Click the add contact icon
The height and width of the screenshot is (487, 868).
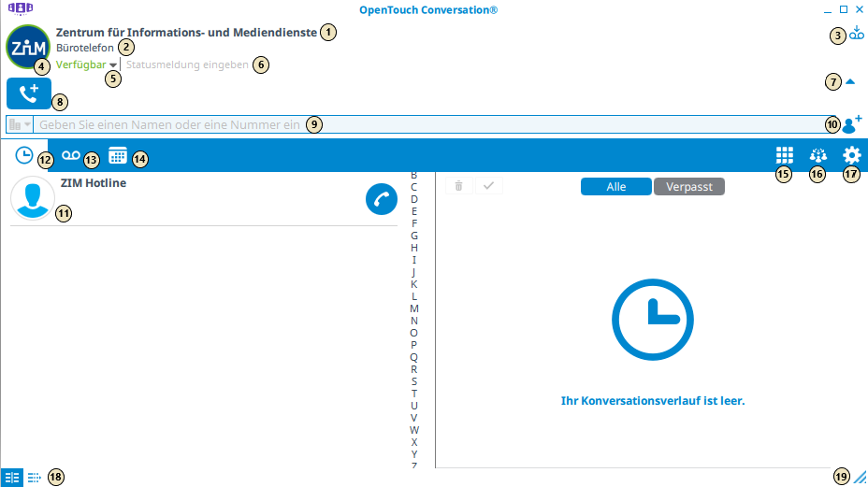(x=850, y=124)
